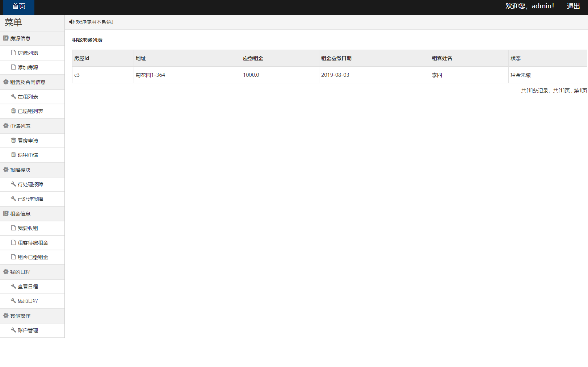Click the file icon next to 房源列表
Screen dimensions: 588x367
(13, 53)
